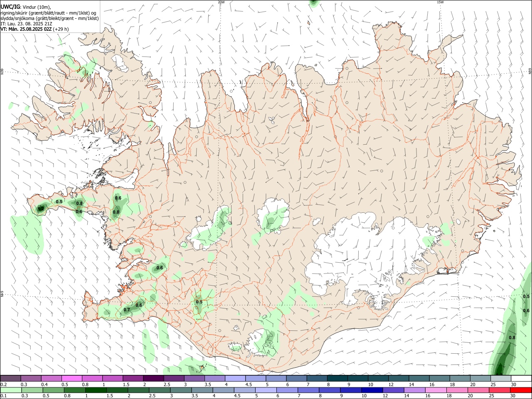Image resolution: width=532 pixels, height=399 pixels.
Task: Select the lower legend swatch labeled 20
Action: pos(479,390)
